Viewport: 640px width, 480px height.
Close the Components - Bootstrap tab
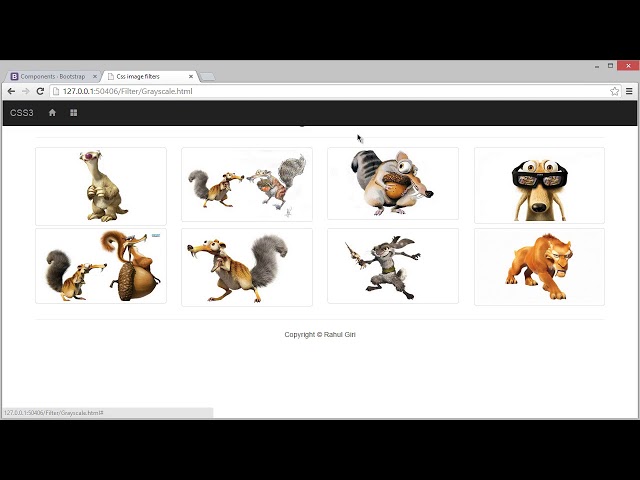[95, 76]
